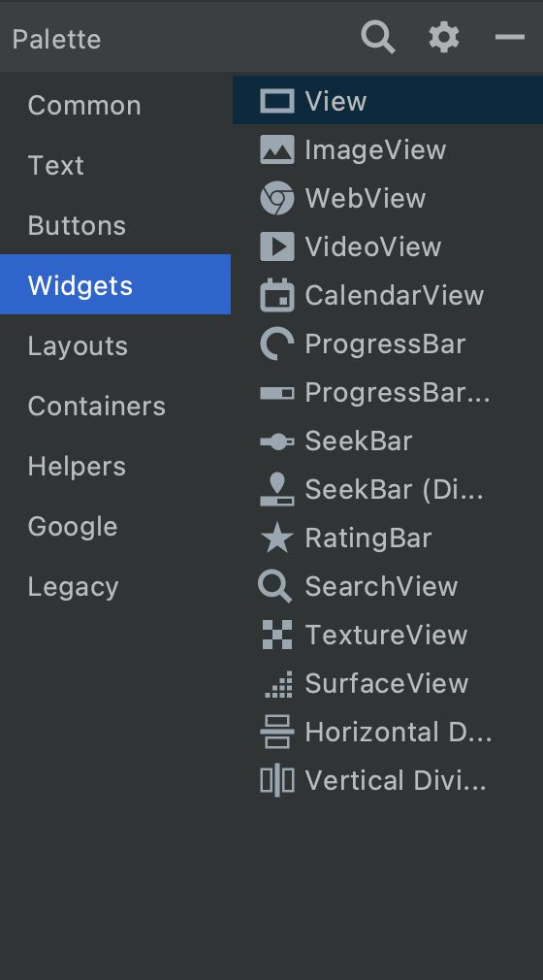Select the Horizontal Divider item
Screen dimensions: 543x980
388,732
